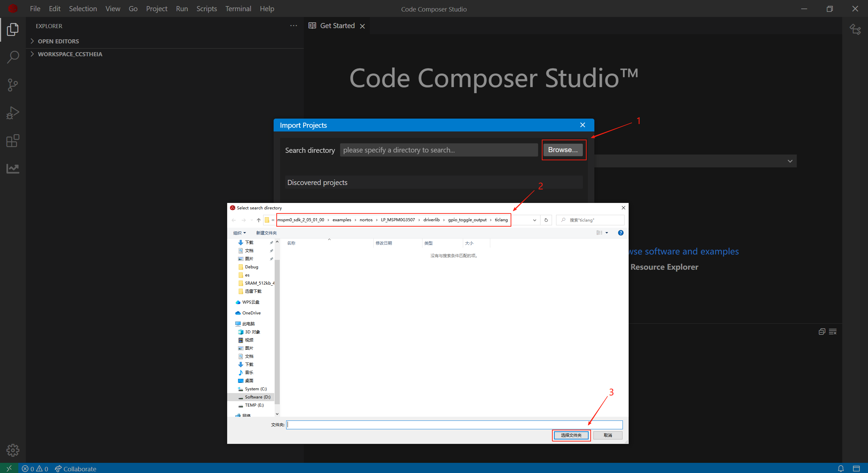Open the Terminal menu
The image size is (868, 473).
(238, 8)
